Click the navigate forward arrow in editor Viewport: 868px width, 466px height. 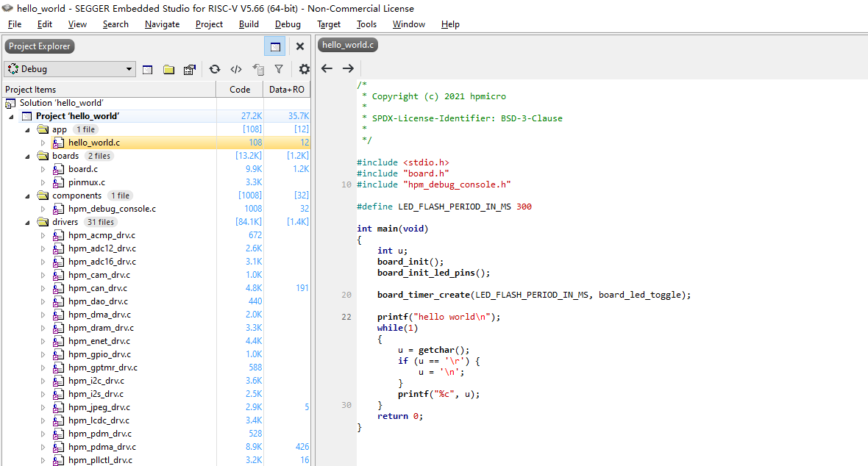click(x=348, y=68)
